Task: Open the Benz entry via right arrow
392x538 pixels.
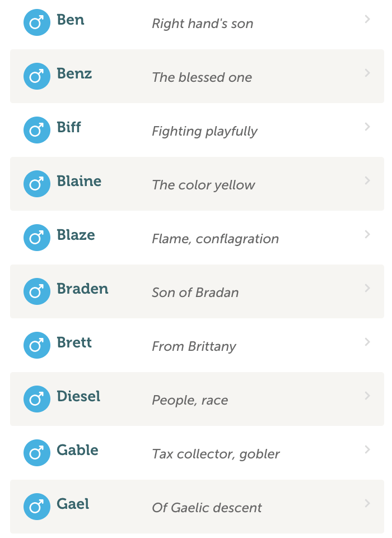Action: pyautogui.click(x=367, y=73)
